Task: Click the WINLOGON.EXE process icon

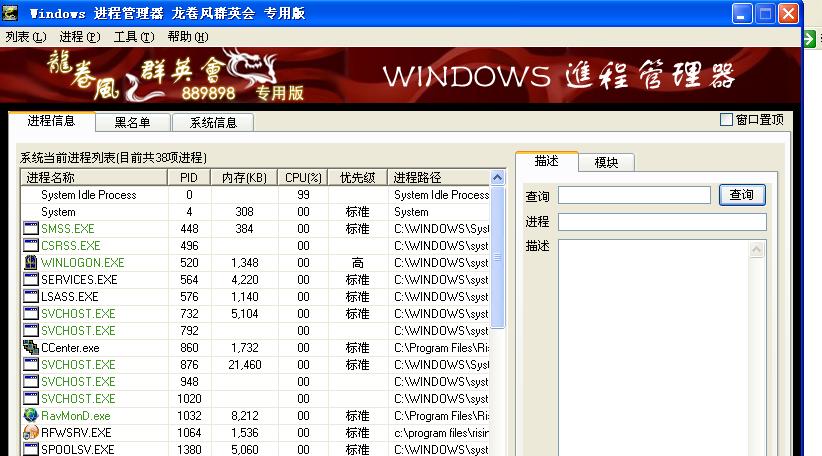Action: pyautogui.click(x=31, y=263)
